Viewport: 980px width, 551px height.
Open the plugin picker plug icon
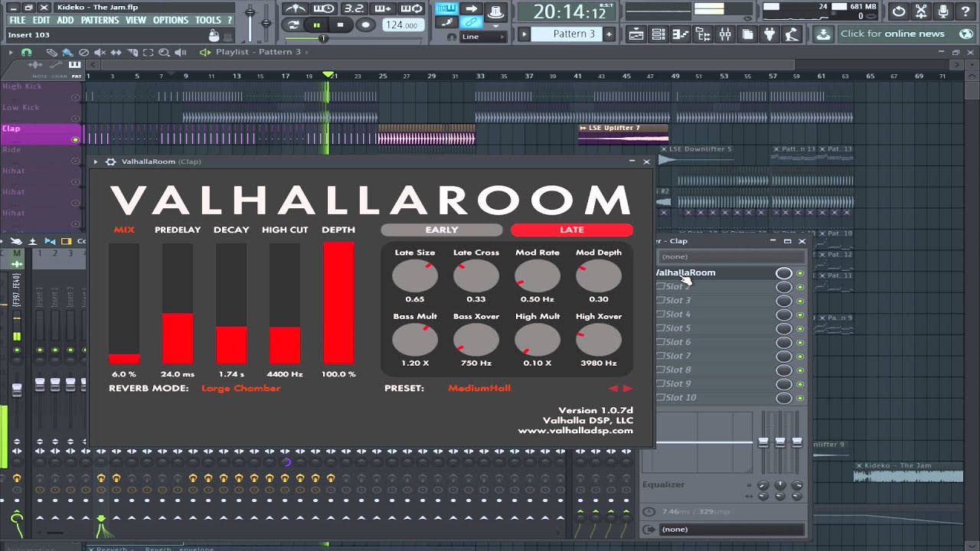[770, 34]
